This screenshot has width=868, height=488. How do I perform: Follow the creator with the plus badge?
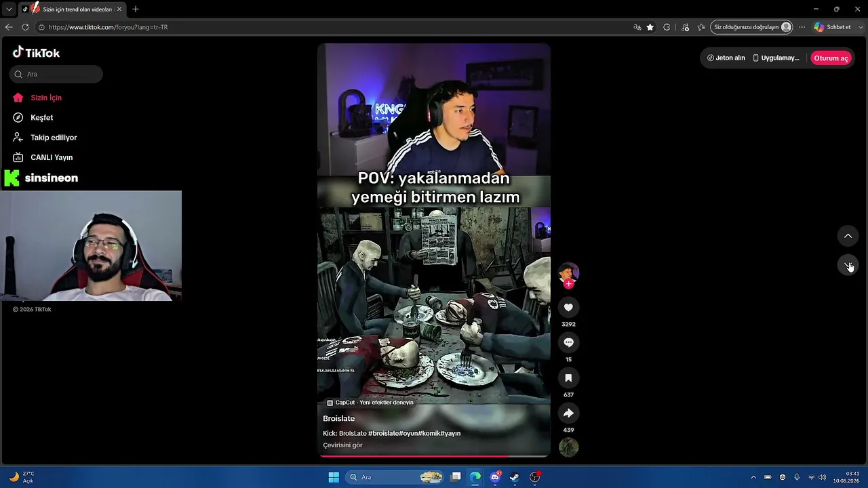point(568,284)
